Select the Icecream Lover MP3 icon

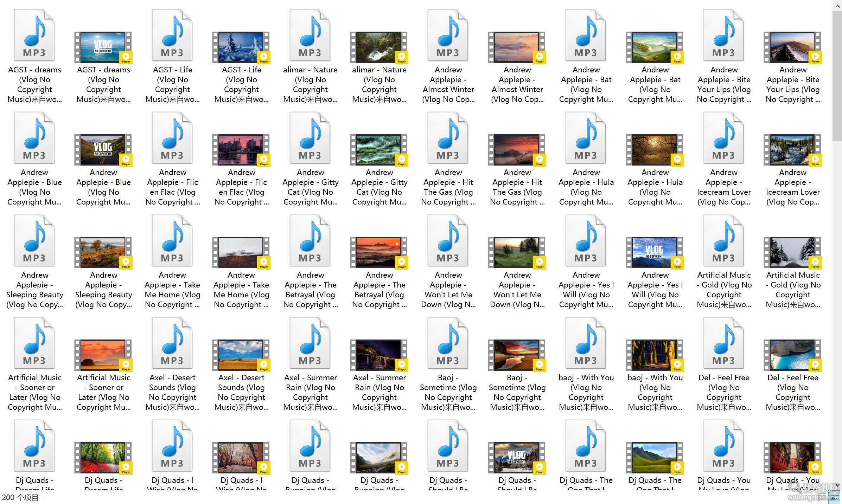(723, 138)
